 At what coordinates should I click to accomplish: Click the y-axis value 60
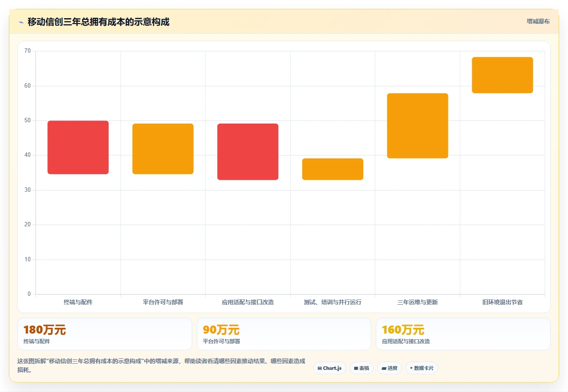click(x=27, y=86)
